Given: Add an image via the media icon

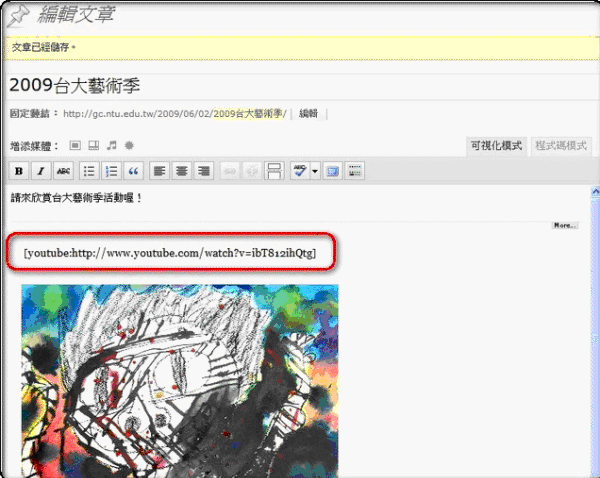Looking at the screenshot, I should click(75, 145).
